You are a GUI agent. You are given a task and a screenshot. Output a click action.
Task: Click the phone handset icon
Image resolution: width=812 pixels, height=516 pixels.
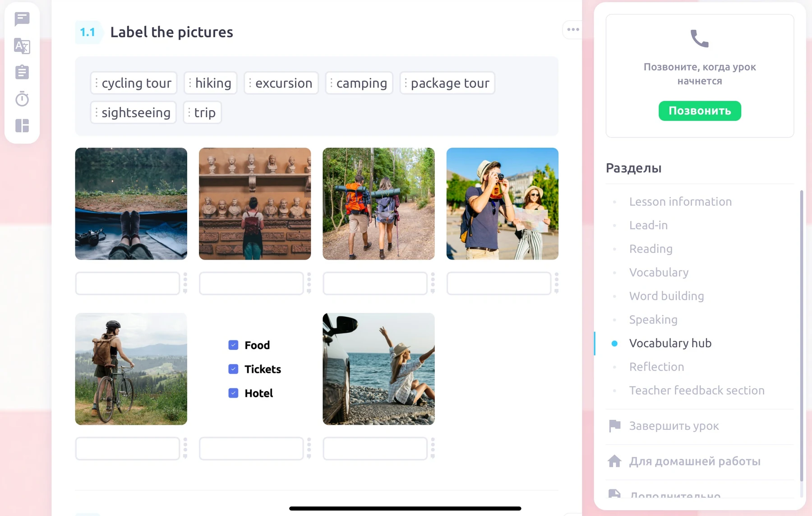click(700, 38)
